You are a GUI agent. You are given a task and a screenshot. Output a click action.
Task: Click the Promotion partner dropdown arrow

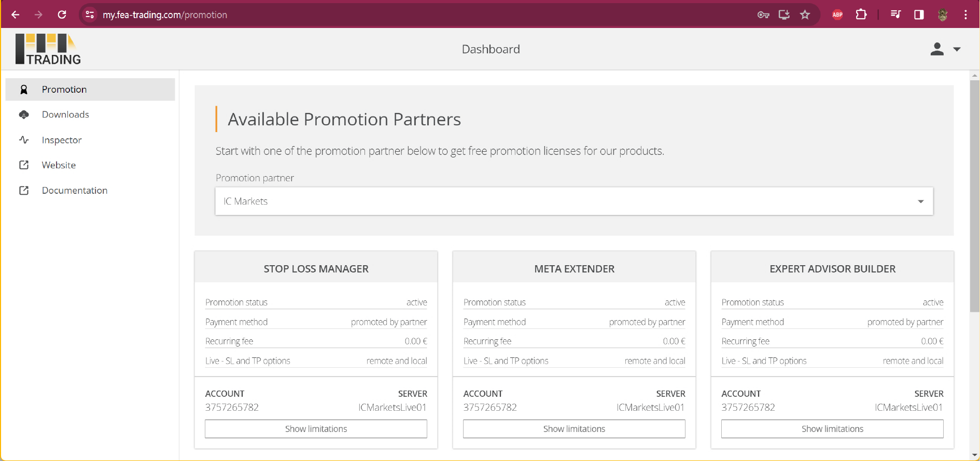[921, 201]
